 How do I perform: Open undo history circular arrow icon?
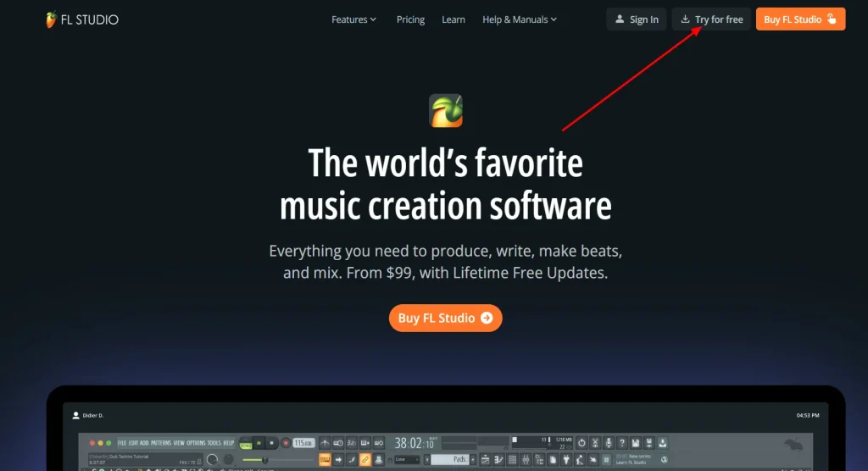[x=581, y=443]
